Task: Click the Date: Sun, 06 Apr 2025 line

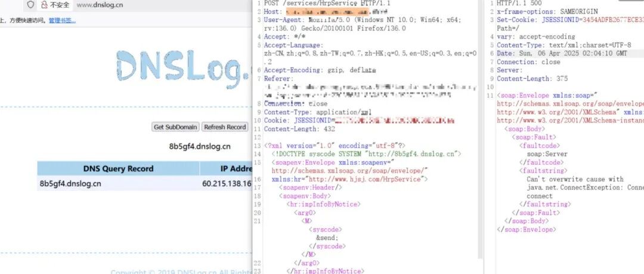Action: tap(562, 54)
